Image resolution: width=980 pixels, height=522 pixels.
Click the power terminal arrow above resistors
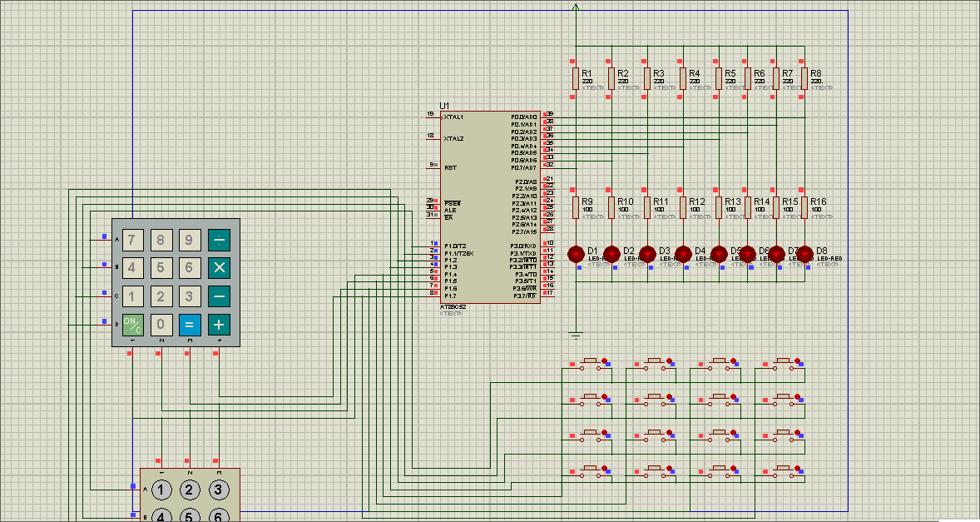[575, 7]
